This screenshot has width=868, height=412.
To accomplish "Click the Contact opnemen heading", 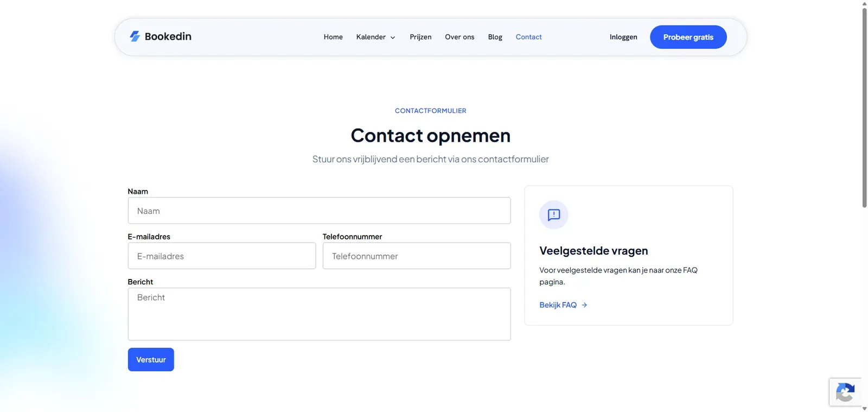I will 430,135.
